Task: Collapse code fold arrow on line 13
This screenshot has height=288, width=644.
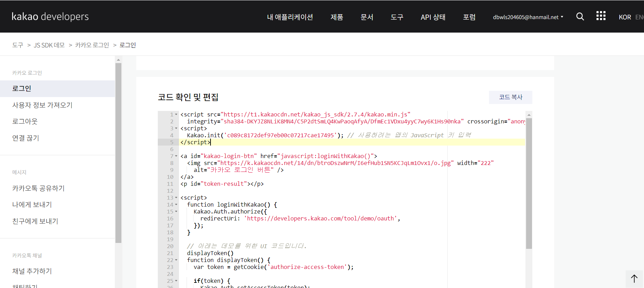Action: tap(176, 198)
